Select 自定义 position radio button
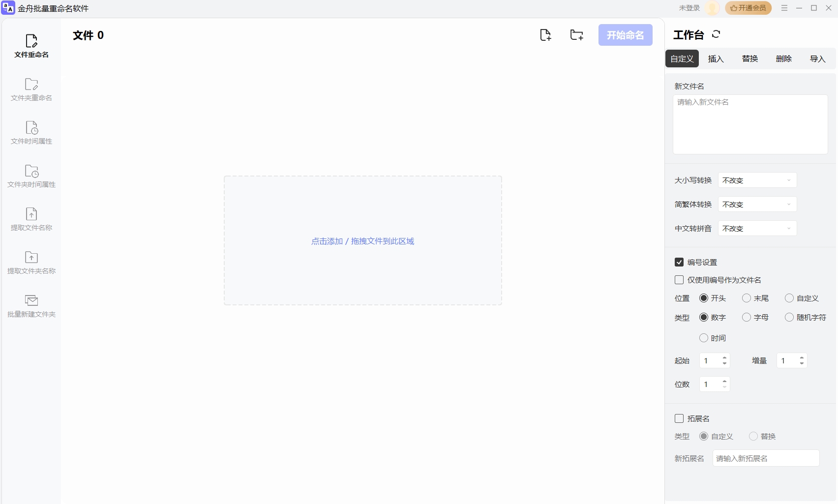This screenshot has width=838, height=504. (x=789, y=298)
